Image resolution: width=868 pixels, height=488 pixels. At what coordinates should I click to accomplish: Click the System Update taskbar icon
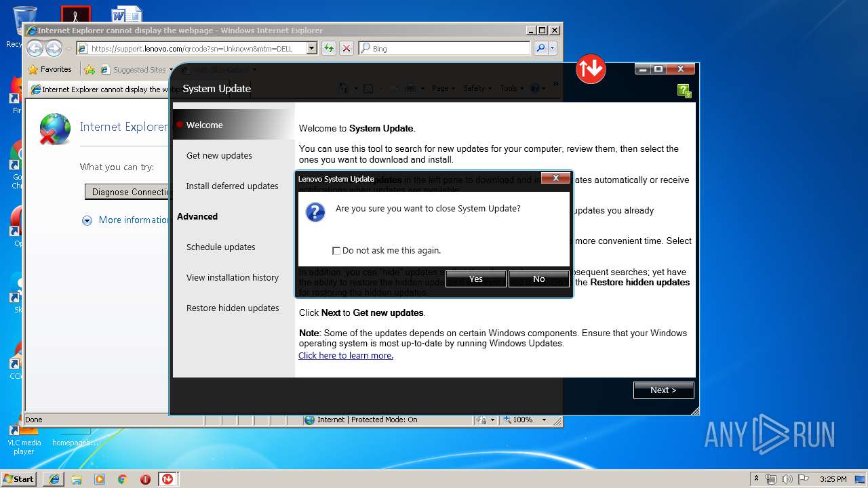point(167,479)
